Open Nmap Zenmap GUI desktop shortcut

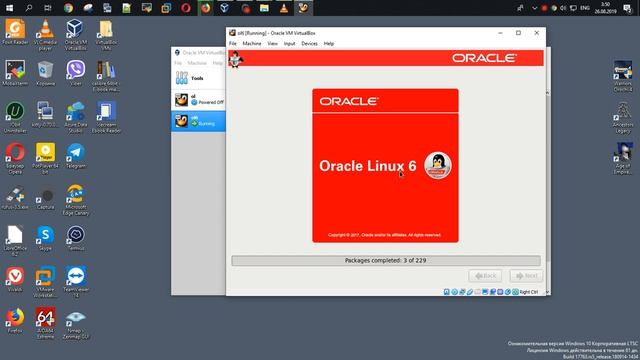tap(76, 324)
